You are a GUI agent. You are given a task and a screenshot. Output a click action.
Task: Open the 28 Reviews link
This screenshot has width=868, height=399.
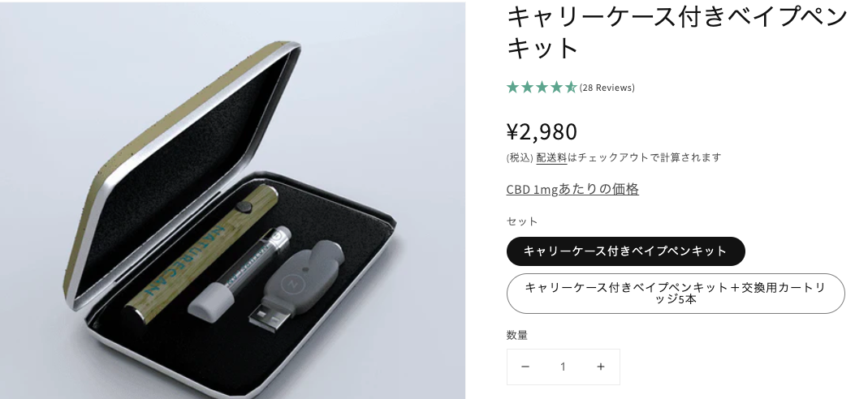coord(607,88)
